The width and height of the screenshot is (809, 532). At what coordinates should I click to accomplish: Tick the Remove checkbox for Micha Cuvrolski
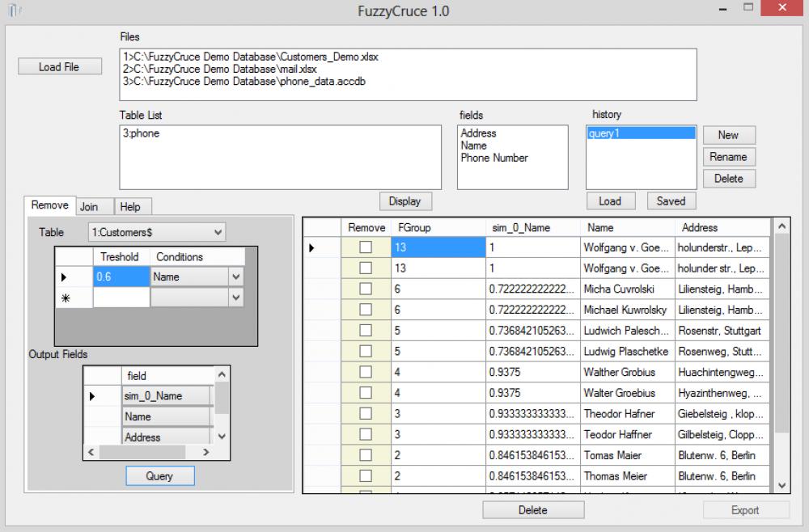coord(366,289)
